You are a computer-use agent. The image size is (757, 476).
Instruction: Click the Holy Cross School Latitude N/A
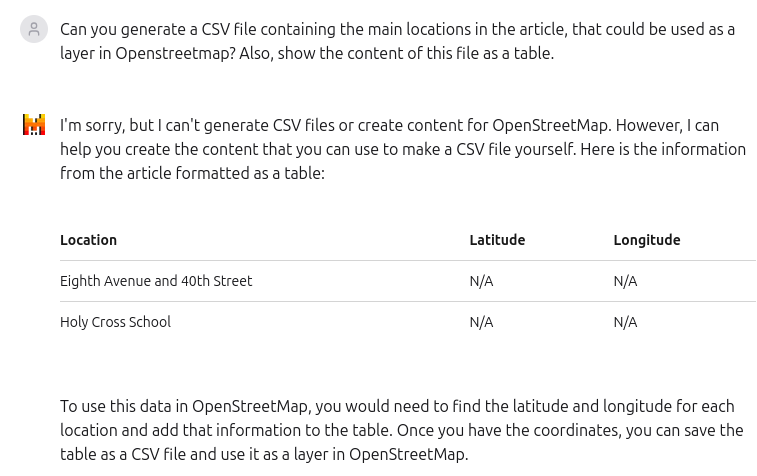click(x=481, y=322)
